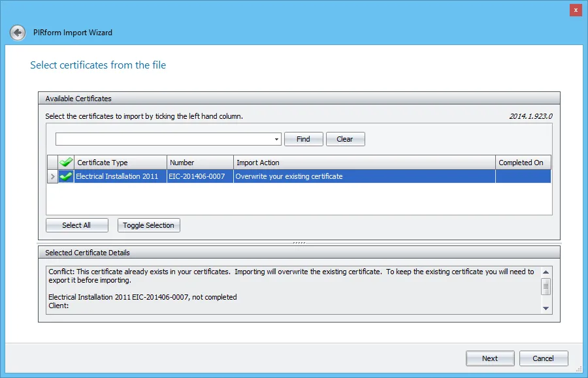Click the scroll-down arrow in details panel
This screenshot has width=588, height=378.
point(546,307)
